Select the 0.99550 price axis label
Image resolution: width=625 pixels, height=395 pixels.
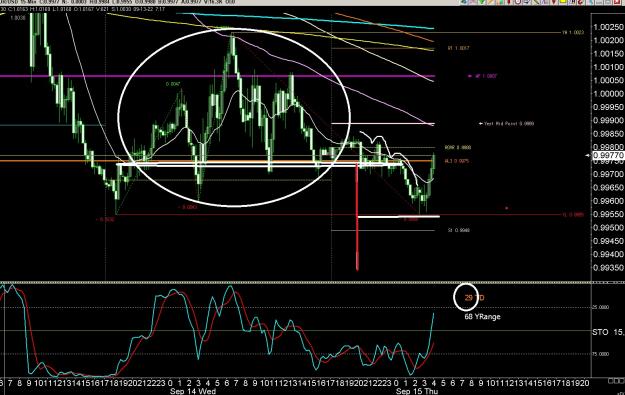pos(609,214)
